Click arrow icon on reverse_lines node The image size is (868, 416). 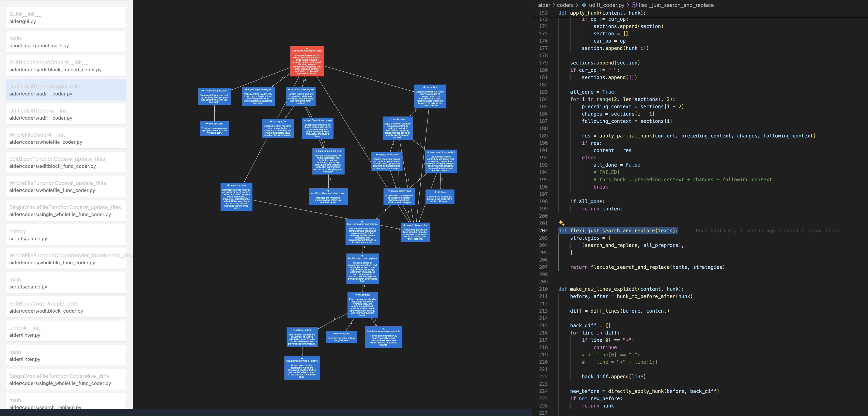[x=334, y=333]
